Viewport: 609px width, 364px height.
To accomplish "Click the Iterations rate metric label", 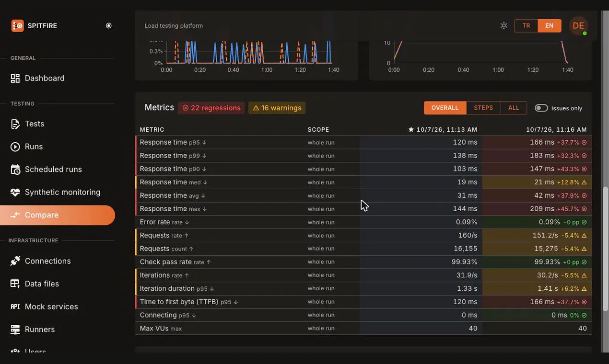I will (x=164, y=275).
